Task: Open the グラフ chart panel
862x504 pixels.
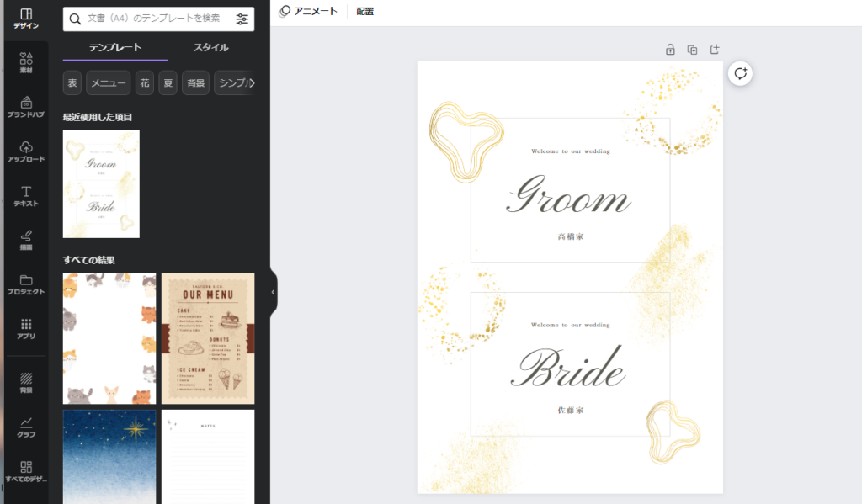Action: [x=25, y=427]
